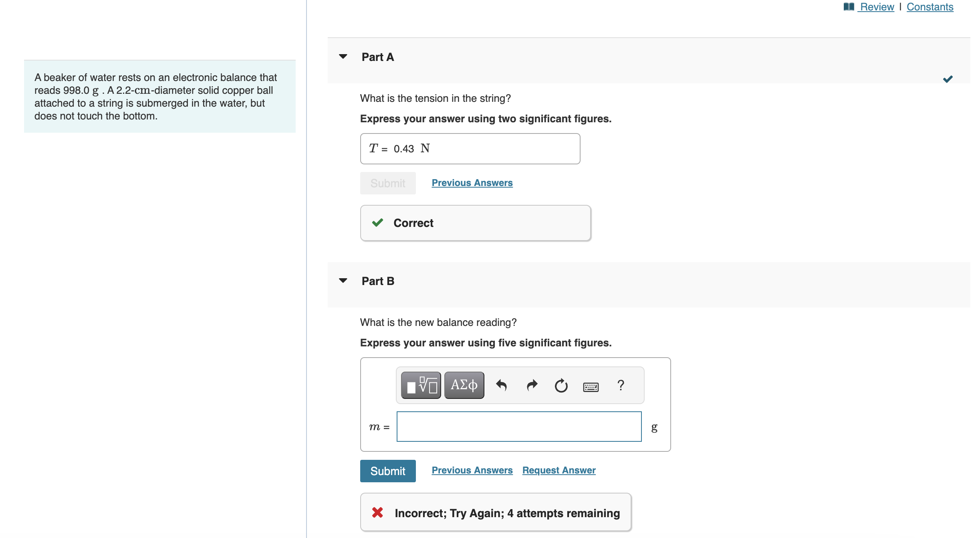This screenshot has width=980, height=538.
Task: Click Request Answer link
Action: point(559,470)
